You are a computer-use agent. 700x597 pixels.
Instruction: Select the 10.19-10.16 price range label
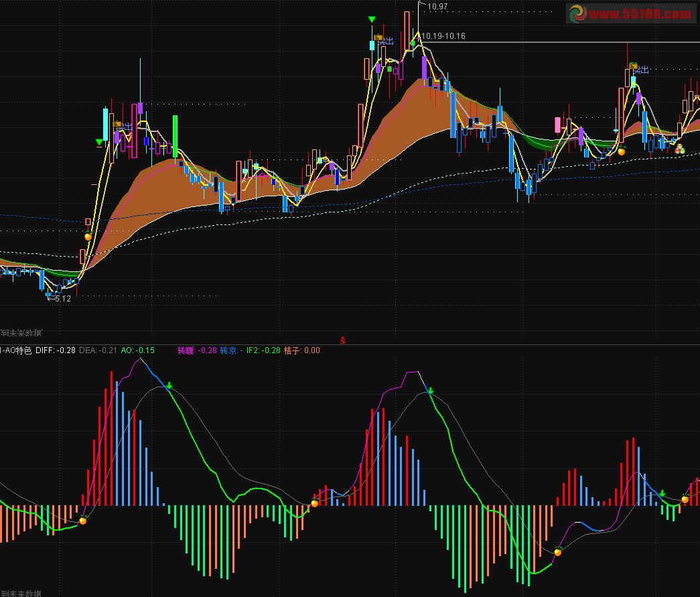coord(443,36)
